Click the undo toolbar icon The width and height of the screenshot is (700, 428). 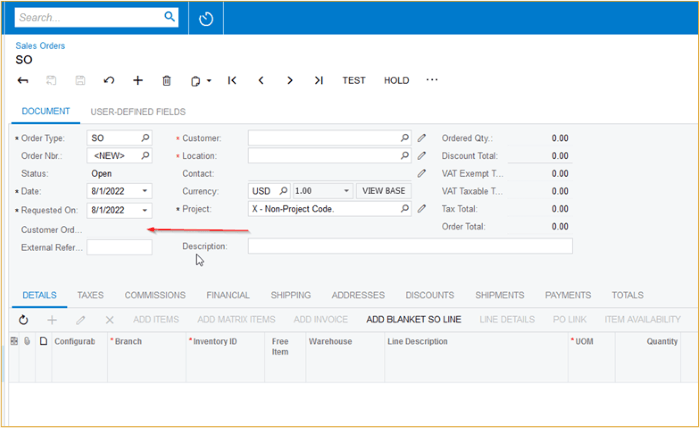109,80
